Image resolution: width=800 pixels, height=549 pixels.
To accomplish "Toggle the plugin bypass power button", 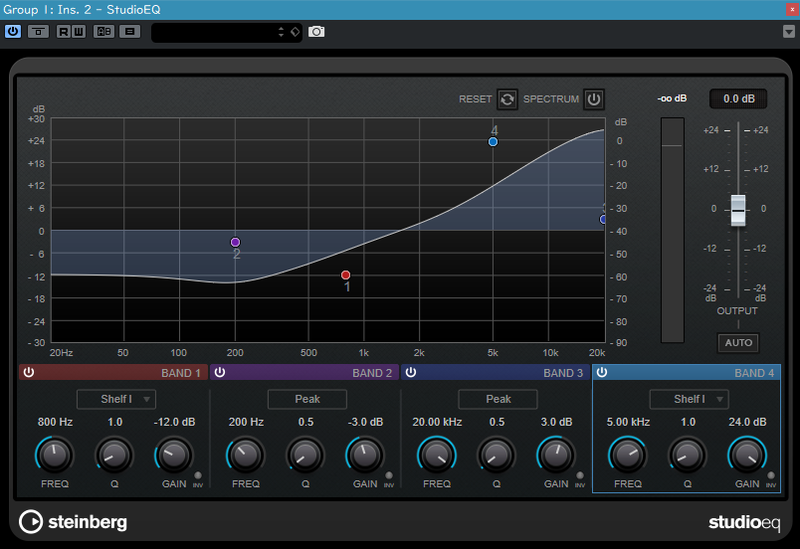I will click(13, 32).
